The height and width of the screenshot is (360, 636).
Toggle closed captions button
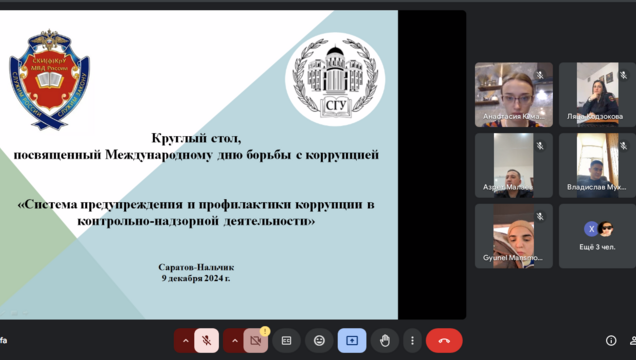point(286,341)
